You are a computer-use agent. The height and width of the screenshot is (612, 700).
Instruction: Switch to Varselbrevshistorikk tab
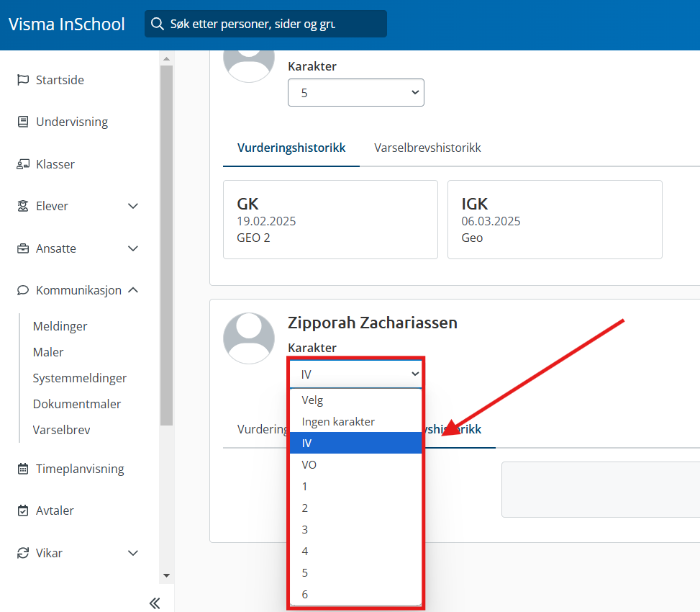(427, 148)
